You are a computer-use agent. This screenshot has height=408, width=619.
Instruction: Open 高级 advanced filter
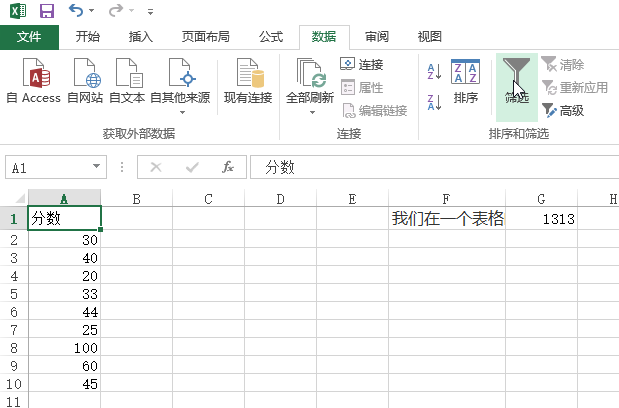pos(563,111)
